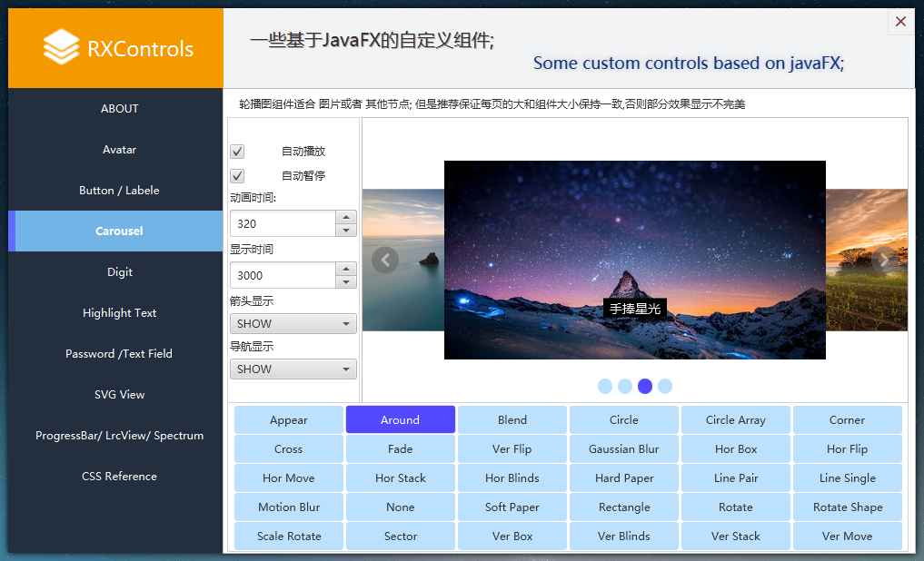The image size is (924, 561).
Task: Decrease display time with the down arrow
Action: pyautogui.click(x=345, y=282)
